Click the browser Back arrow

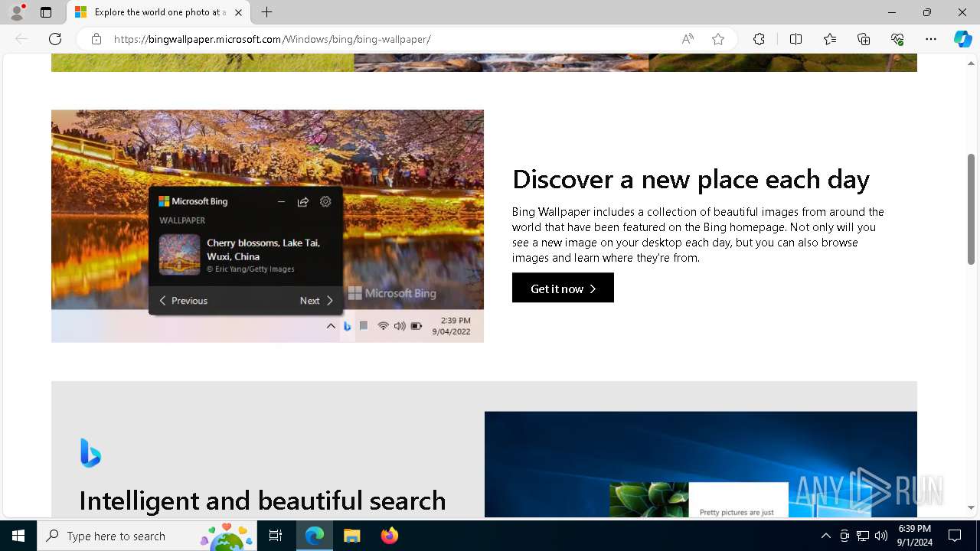pyautogui.click(x=21, y=39)
